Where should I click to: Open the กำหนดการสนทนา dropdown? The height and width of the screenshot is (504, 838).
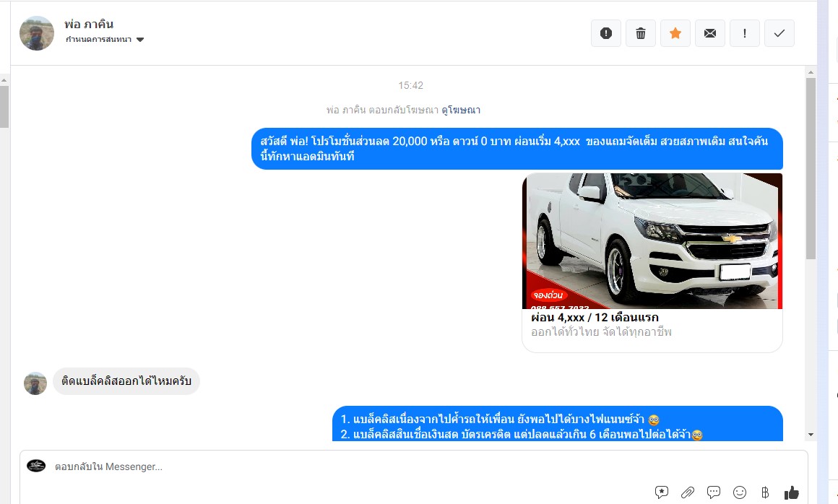[105, 40]
